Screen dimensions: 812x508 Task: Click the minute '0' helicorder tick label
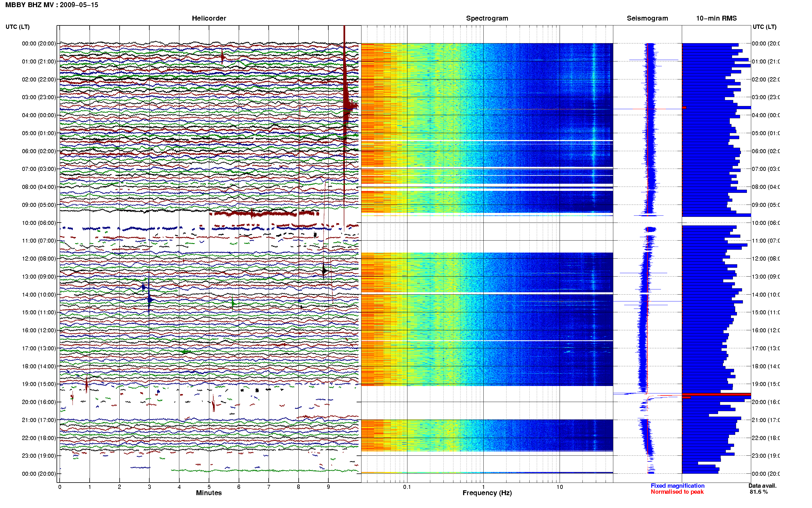point(60,487)
